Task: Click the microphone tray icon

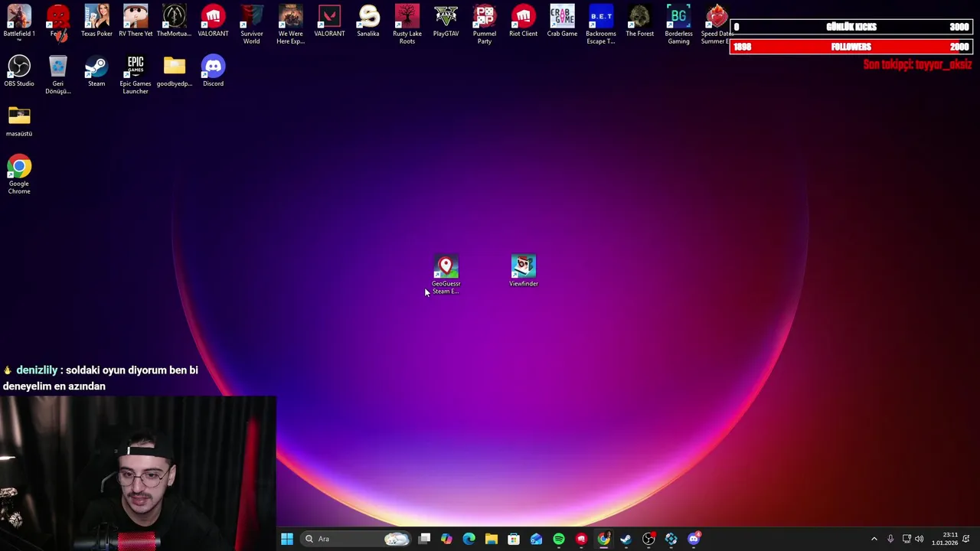Action: (890, 539)
